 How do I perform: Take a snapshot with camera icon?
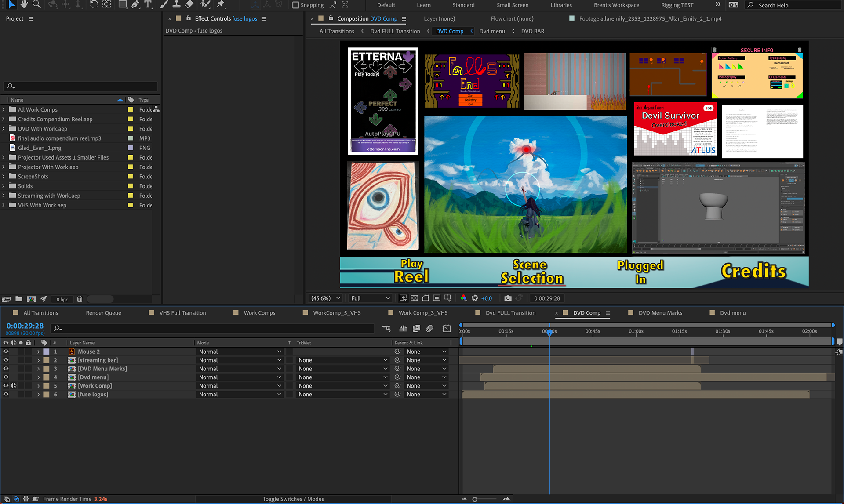click(508, 298)
